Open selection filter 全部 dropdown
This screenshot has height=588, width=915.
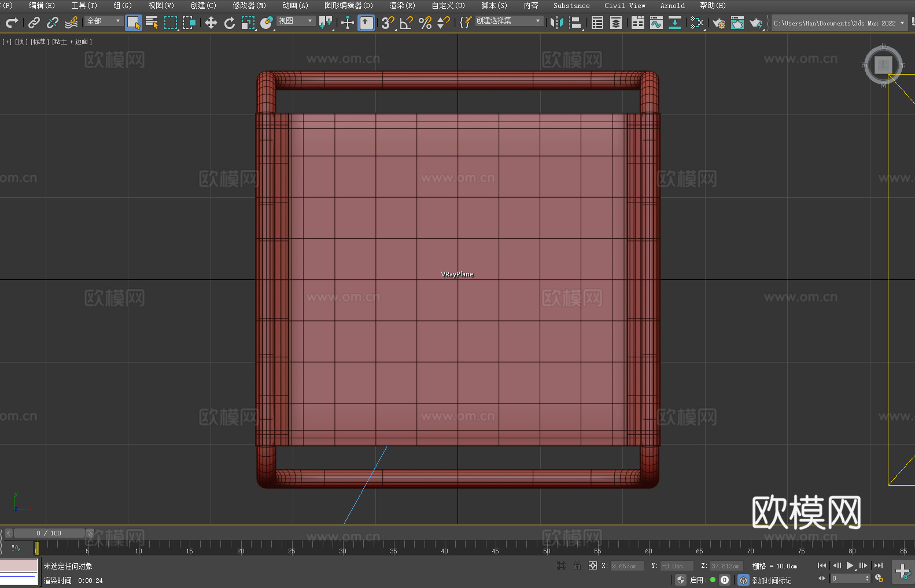pos(104,21)
